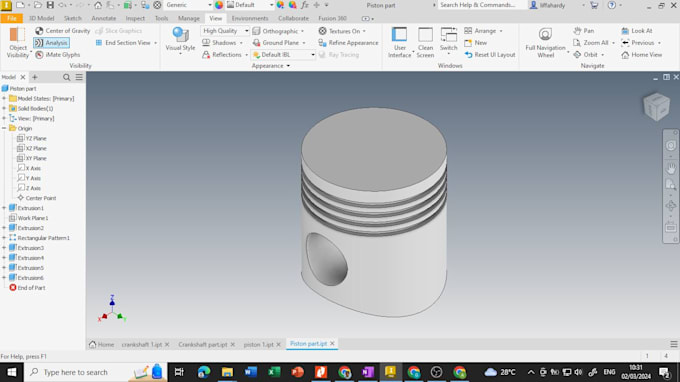Switch to Manage ribbon tab
680x382 pixels.
[x=189, y=19]
